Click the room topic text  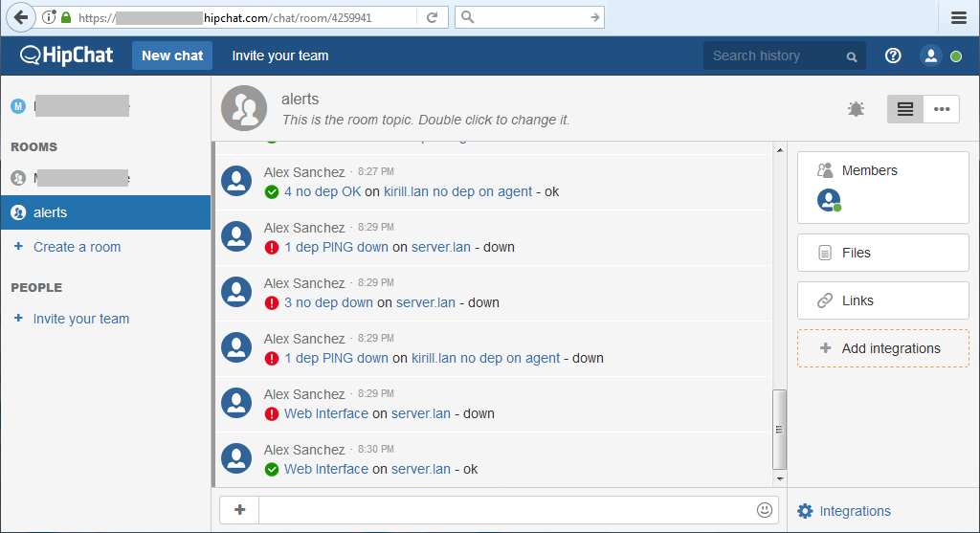(426, 120)
